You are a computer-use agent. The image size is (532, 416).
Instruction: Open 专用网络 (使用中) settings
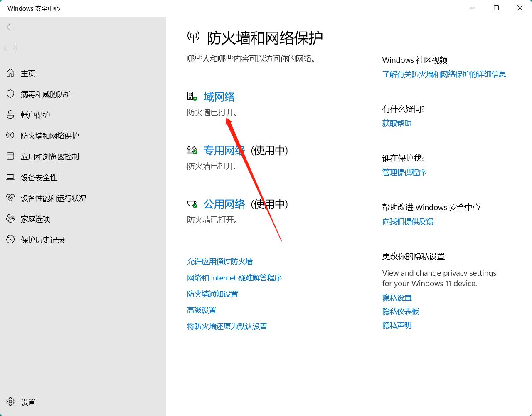(x=224, y=150)
